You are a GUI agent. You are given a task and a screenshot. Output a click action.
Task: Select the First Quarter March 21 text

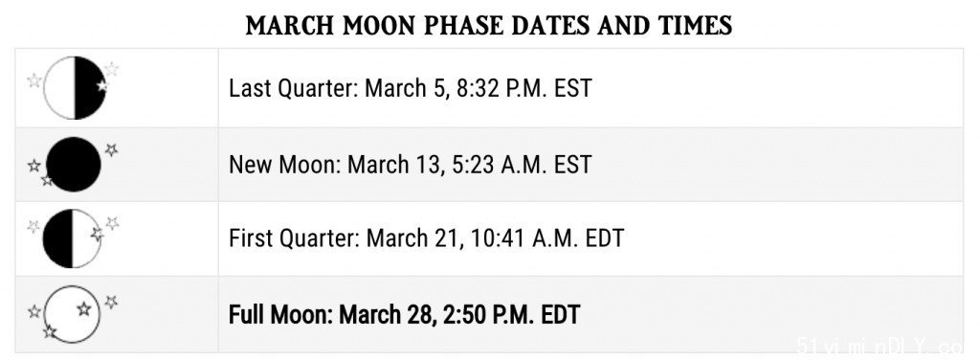tap(426, 238)
